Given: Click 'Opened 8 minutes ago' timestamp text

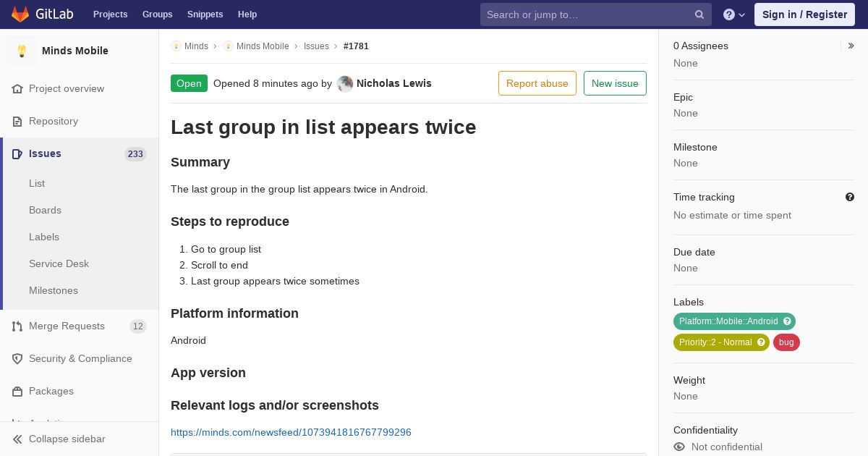Looking at the screenshot, I should pos(265,83).
